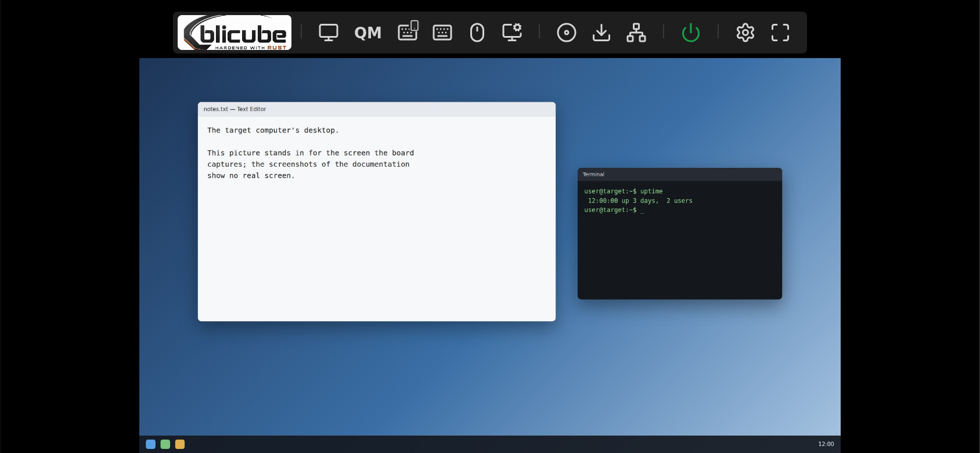Select the plain keyboard icon

[x=442, y=33]
